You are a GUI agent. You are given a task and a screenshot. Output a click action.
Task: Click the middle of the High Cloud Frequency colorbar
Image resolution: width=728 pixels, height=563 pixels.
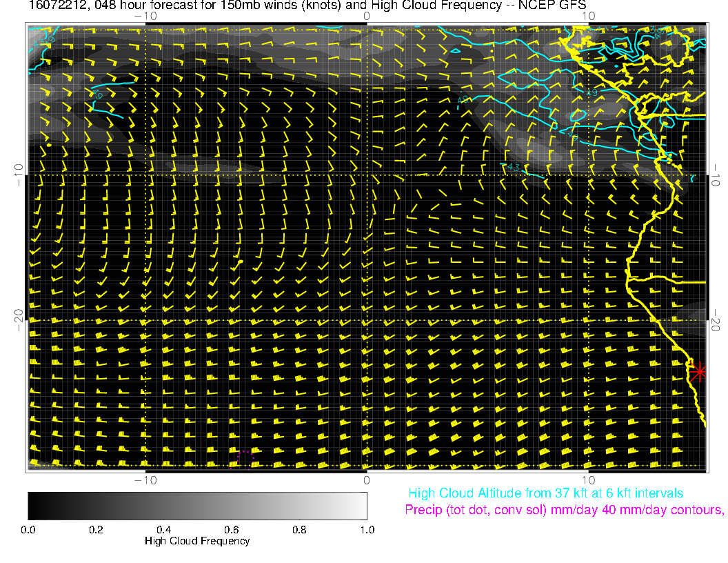197,505
